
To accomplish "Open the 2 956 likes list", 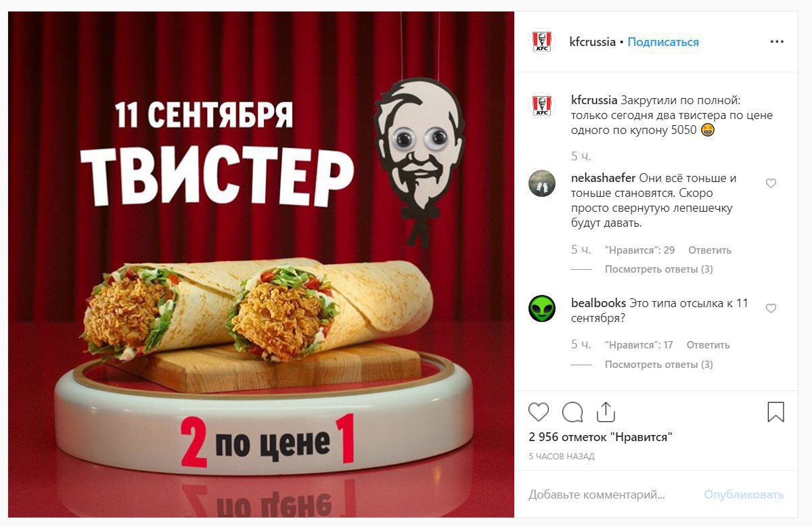I will click(601, 437).
